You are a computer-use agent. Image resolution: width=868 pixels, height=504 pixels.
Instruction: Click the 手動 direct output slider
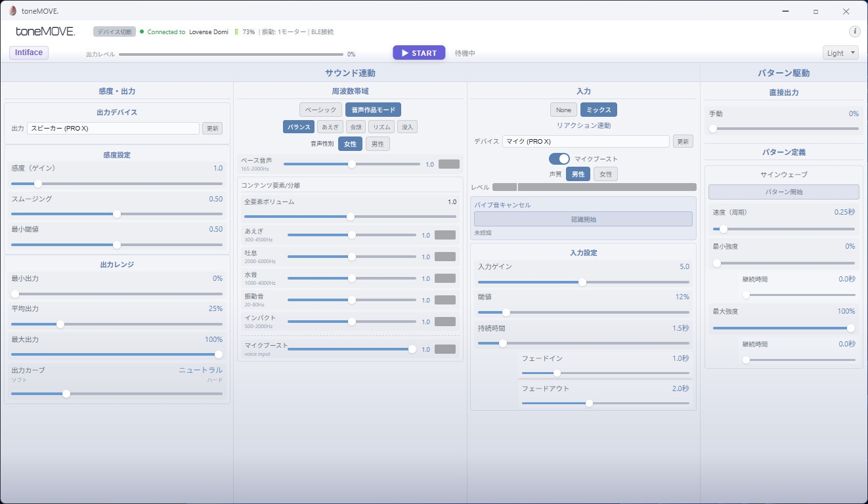point(783,129)
